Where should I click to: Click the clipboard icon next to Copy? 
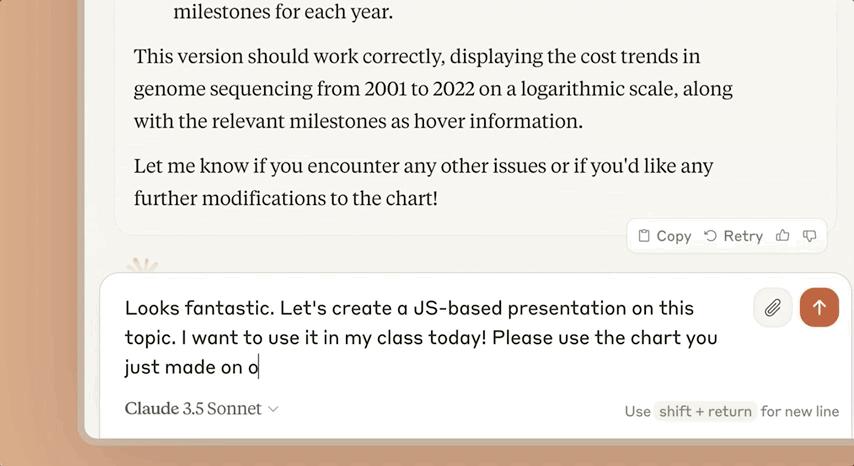point(644,236)
